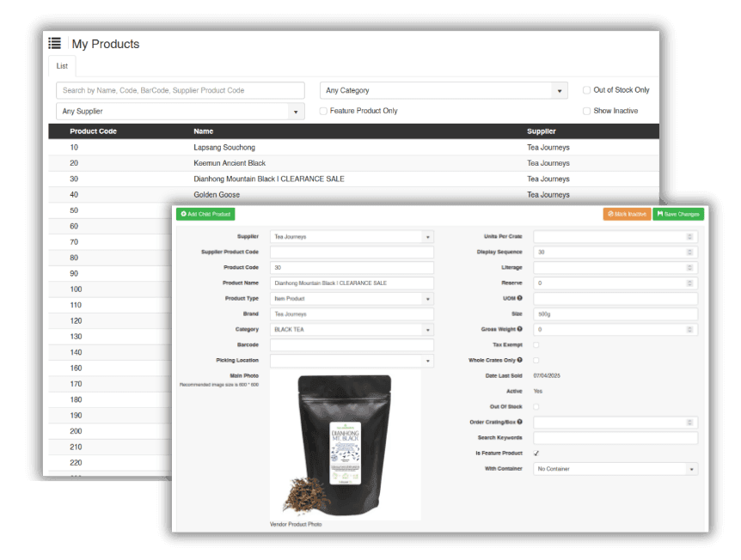Adjust the Display Sequence stepper
Image resolution: width=741 pixels, height=560 pixels.
689,253
